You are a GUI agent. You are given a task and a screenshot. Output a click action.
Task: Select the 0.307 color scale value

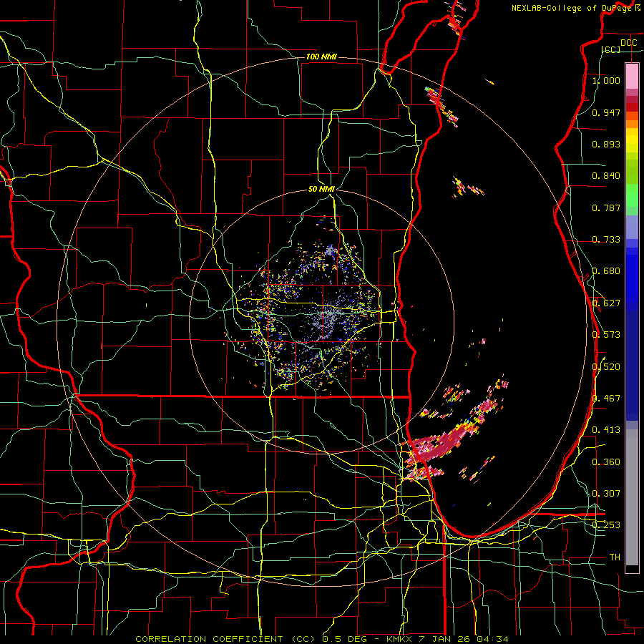(x=606, y=494)
